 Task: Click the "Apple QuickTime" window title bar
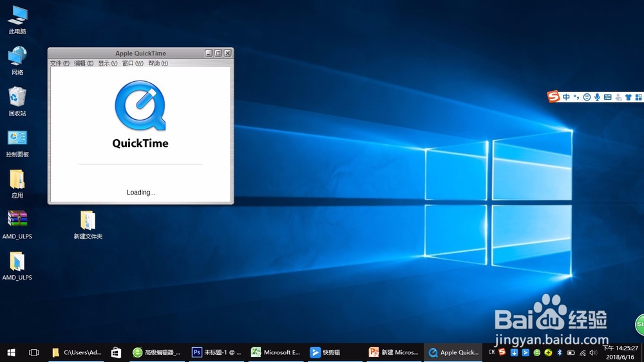[140, 53]
